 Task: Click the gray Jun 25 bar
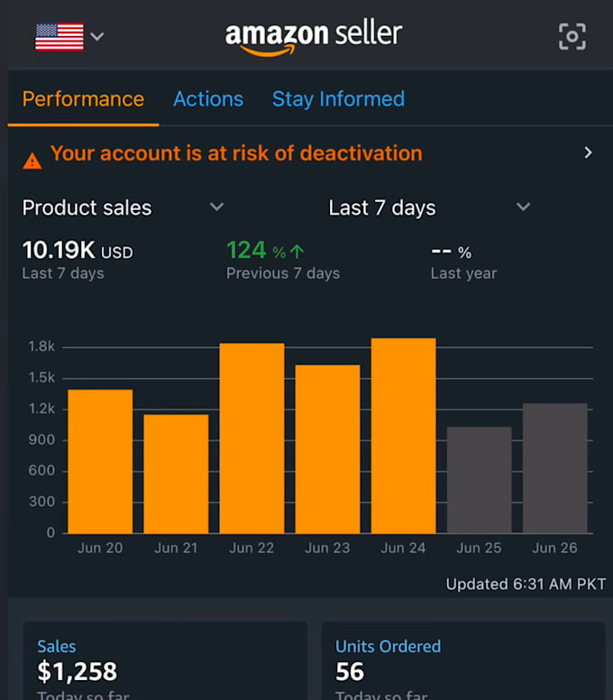[x=480, y=480]
